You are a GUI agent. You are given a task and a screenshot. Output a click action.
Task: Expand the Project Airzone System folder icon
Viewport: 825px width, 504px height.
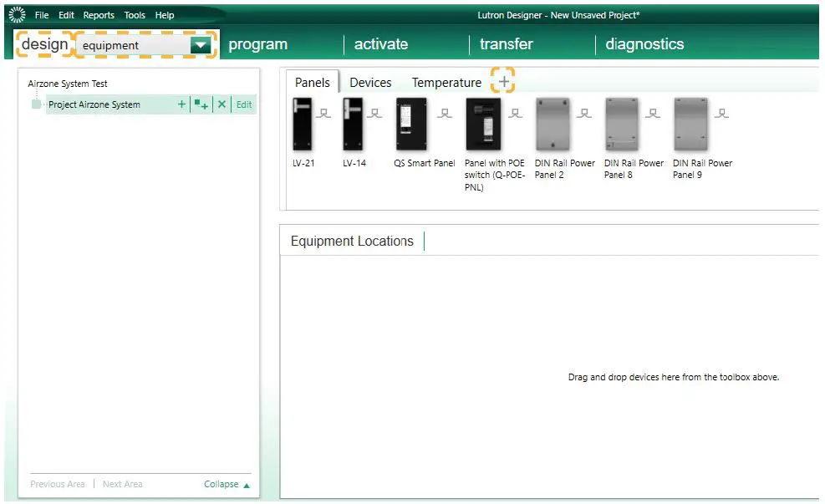tap(35, 104)
